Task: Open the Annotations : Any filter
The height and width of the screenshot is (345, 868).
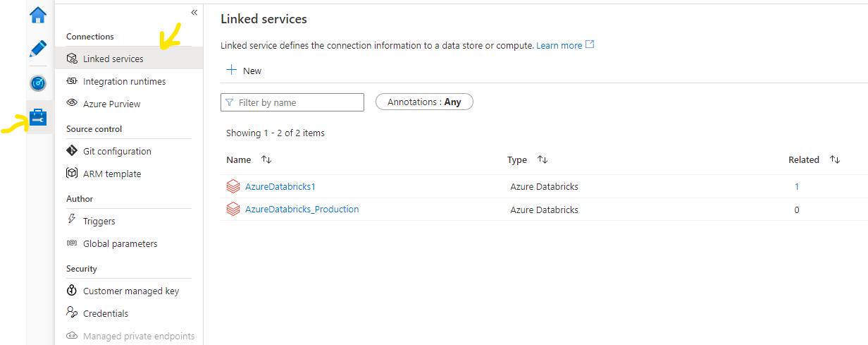Action: pyautogui.click(x=424, y=102)
